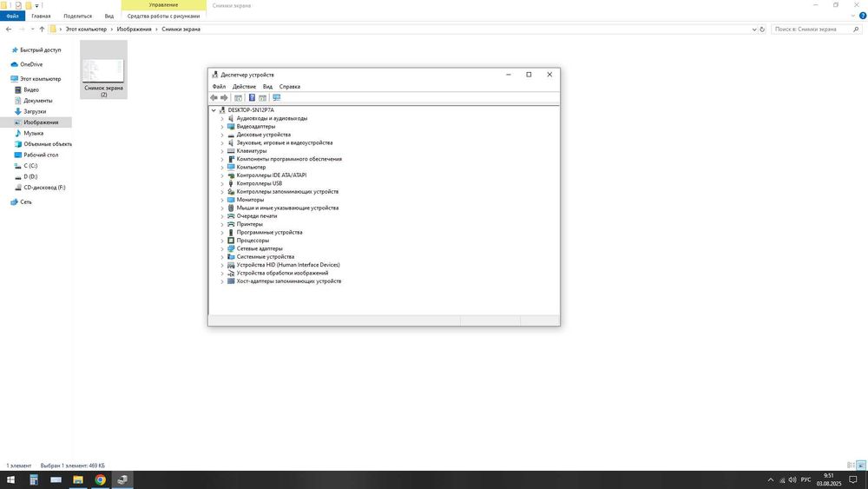868x489 pixels.
Task: Open Быстрый доступ star icon in Explorer sidebar
Action: 15,50
